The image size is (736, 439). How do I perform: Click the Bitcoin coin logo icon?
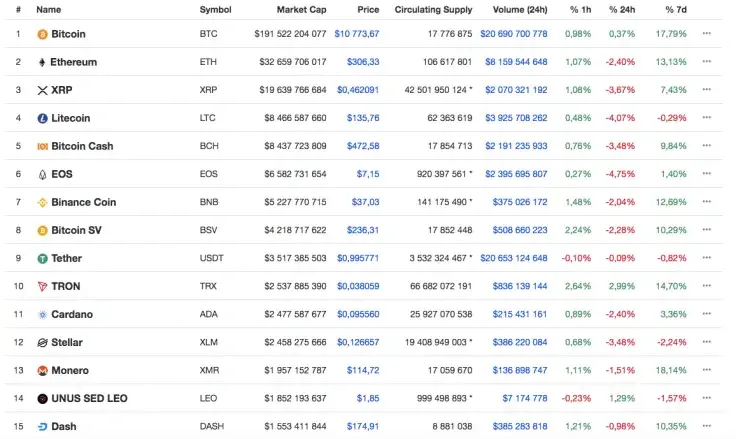coord(42,34)
